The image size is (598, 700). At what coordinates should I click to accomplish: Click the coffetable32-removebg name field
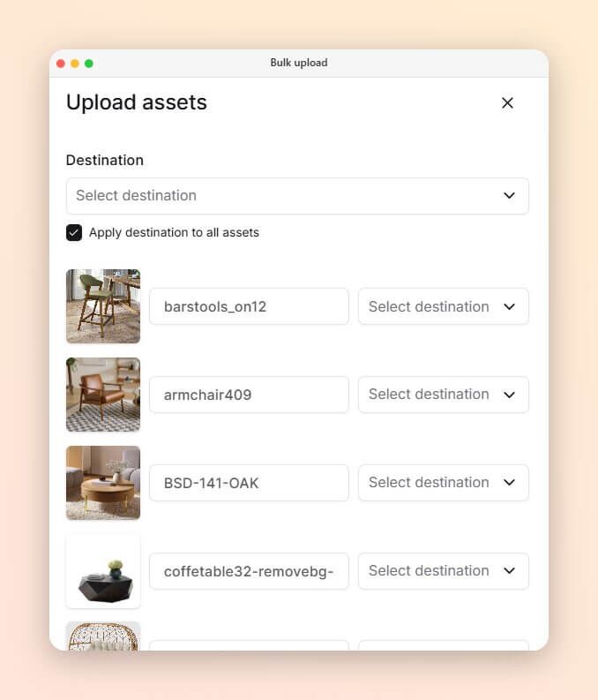click(x=249, y=571)
